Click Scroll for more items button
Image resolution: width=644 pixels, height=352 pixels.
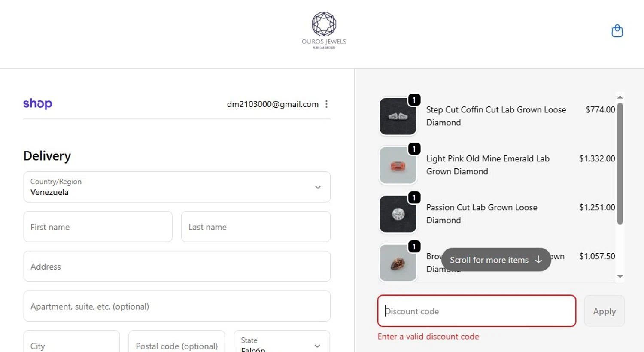point(496,260)
